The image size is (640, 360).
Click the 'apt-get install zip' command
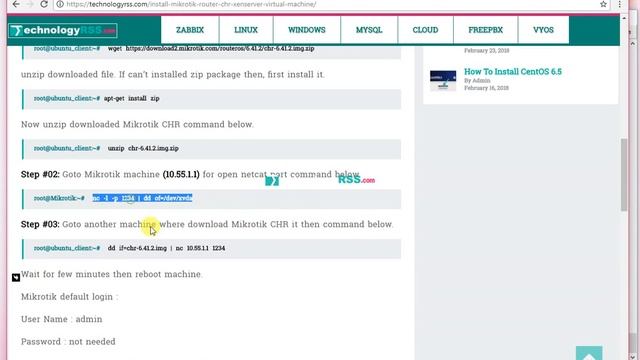(131, 98)
